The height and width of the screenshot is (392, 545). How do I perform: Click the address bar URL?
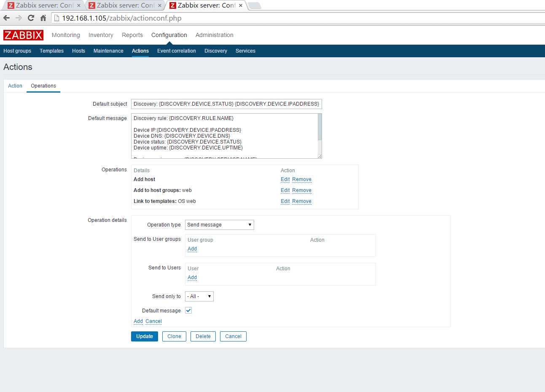point(122,18)
